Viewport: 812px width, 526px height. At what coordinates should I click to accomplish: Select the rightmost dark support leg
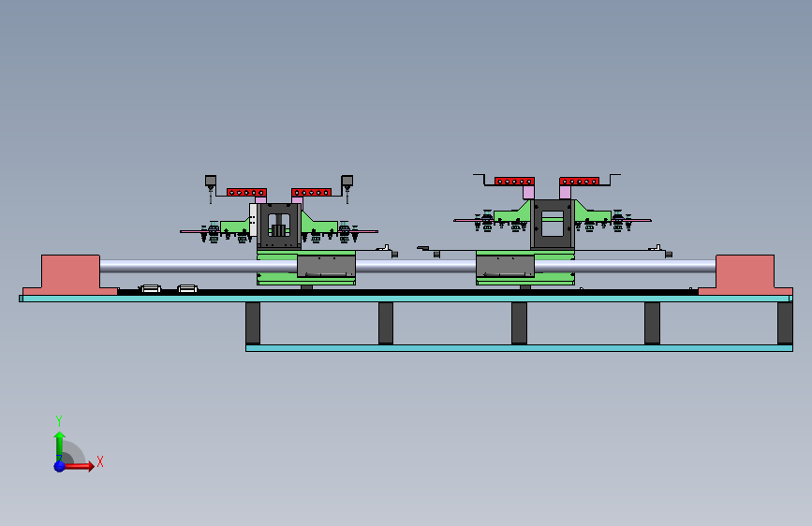pos(785,324)
